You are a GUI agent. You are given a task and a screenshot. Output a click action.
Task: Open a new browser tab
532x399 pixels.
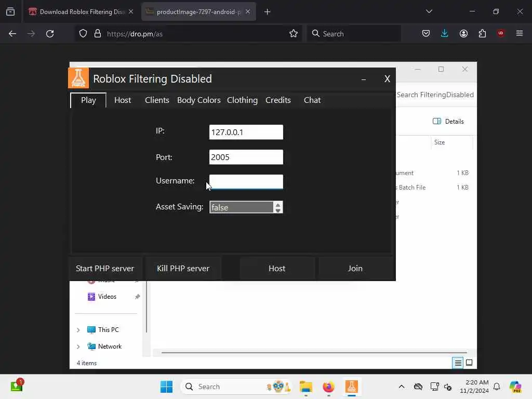point(268,12)
